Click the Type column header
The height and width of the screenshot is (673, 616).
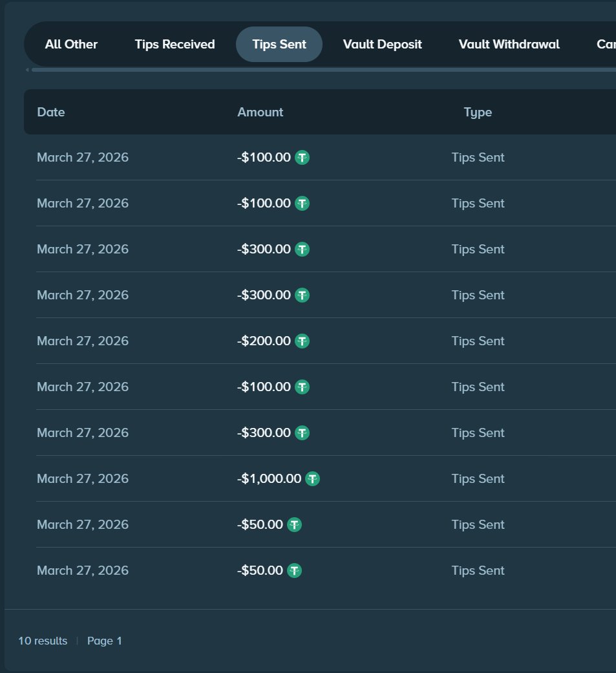tap(478, 112)
